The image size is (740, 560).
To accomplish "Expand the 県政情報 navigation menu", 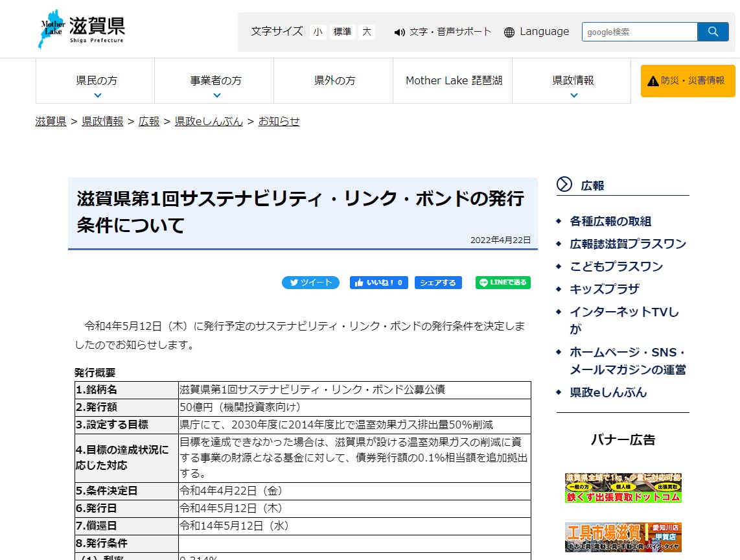I will [572, 81].
